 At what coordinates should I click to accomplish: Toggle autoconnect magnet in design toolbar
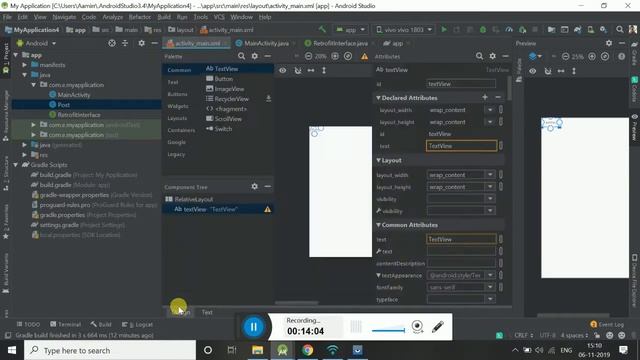pyautogui.click(x=298, y=71)
